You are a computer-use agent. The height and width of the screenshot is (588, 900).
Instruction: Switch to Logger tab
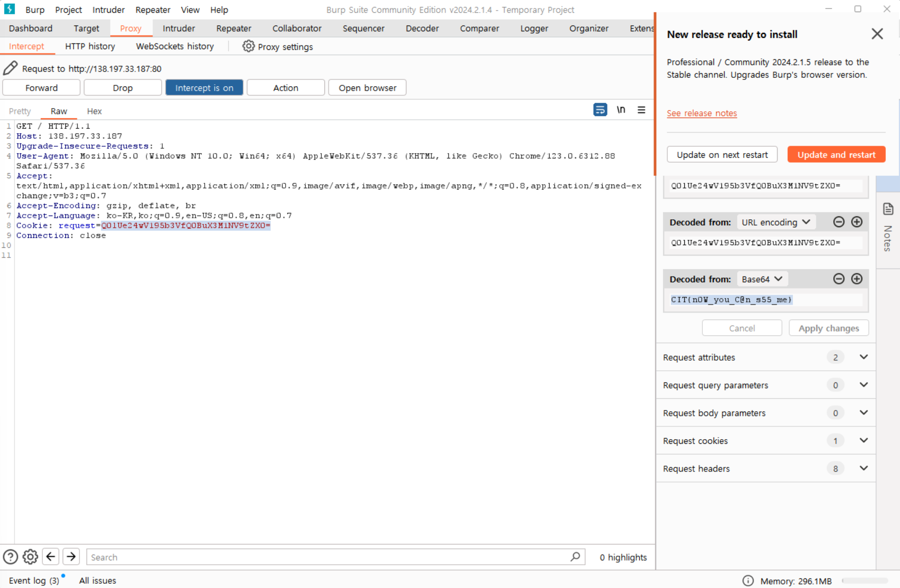pos(534,28)
